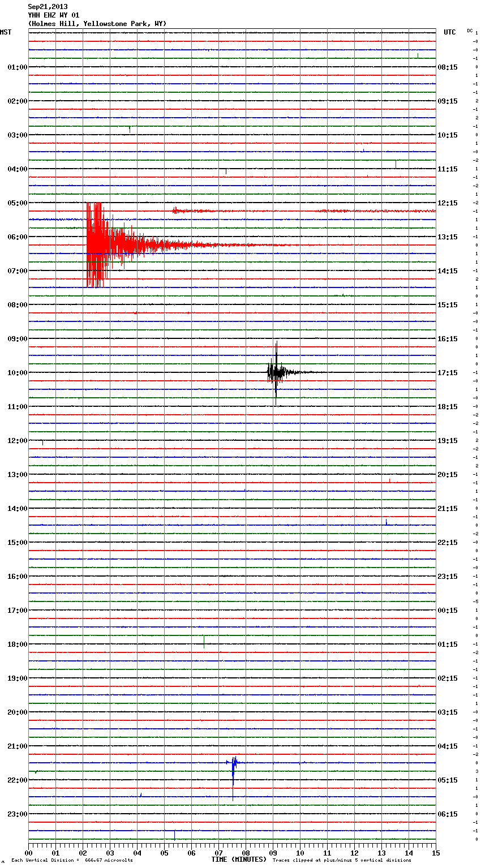Image resolution: width=481 pixels, height=868 pixels.
Task: Click the TIME (MINUTES) axis title
Action: [x=239, y=860]
